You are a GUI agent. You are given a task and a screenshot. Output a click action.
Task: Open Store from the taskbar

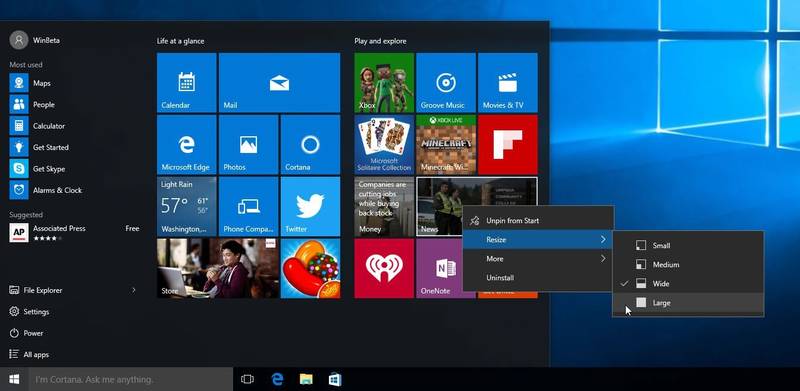(335, 379)
